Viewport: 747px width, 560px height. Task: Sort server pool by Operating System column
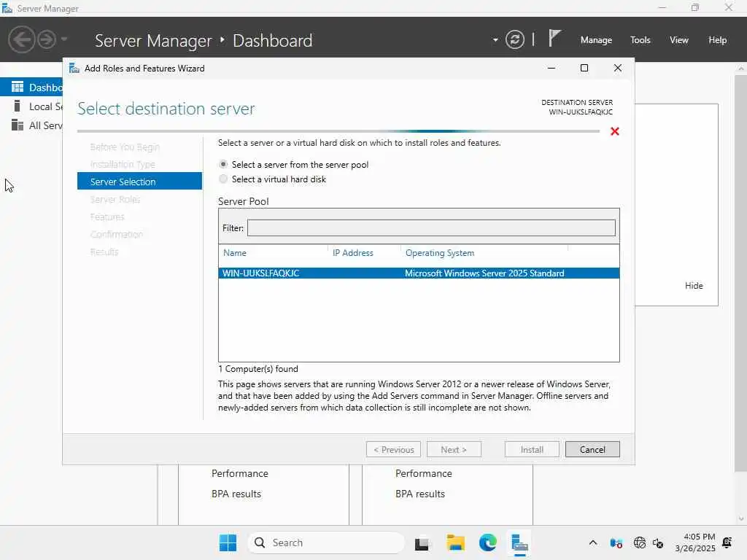(440, 253)
